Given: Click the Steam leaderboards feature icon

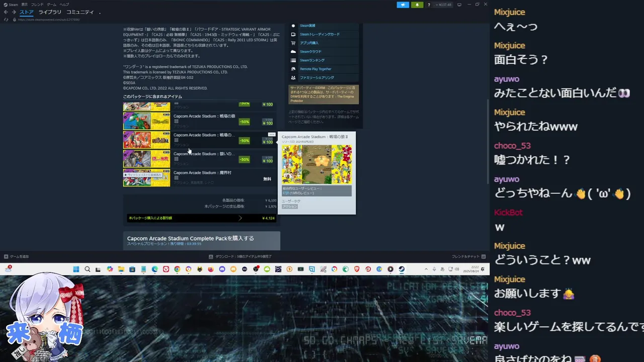Looking at the screenshot, I should pyautogui.click(x=293, y=60).
